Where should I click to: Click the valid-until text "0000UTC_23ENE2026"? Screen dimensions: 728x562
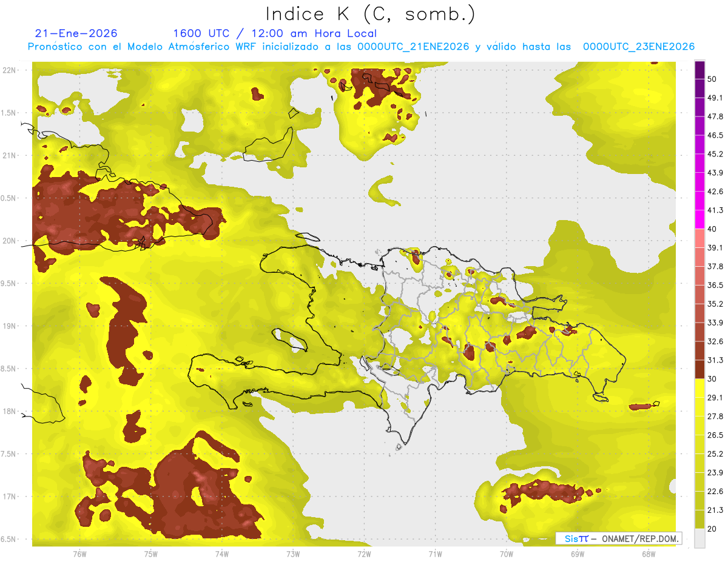pos(639,47)
